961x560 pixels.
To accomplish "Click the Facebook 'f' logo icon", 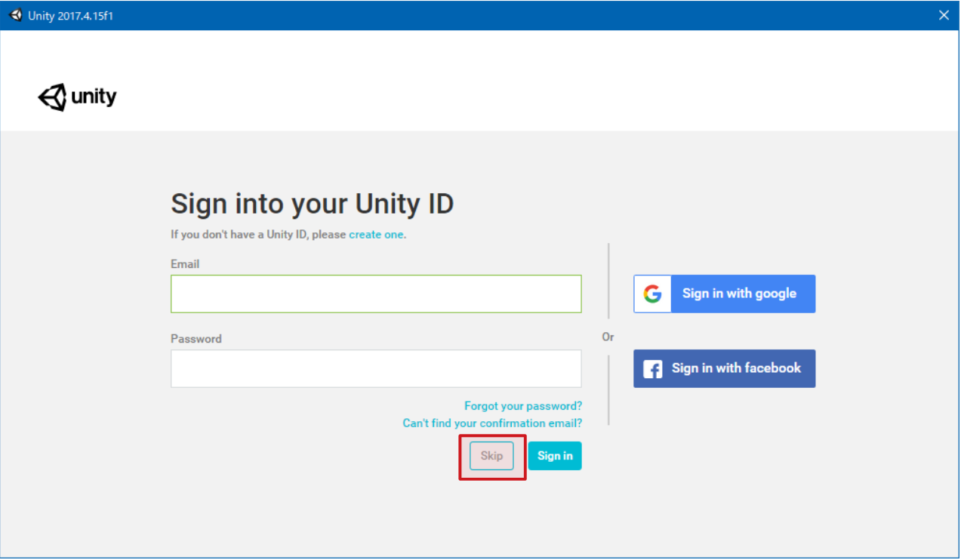I will point(652,369).
